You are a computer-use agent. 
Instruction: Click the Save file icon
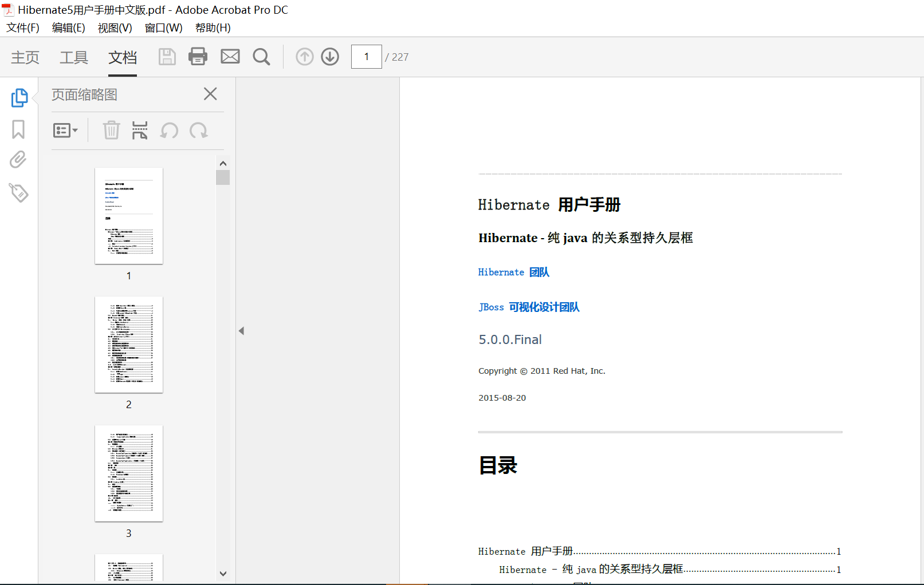click(167, 57)
